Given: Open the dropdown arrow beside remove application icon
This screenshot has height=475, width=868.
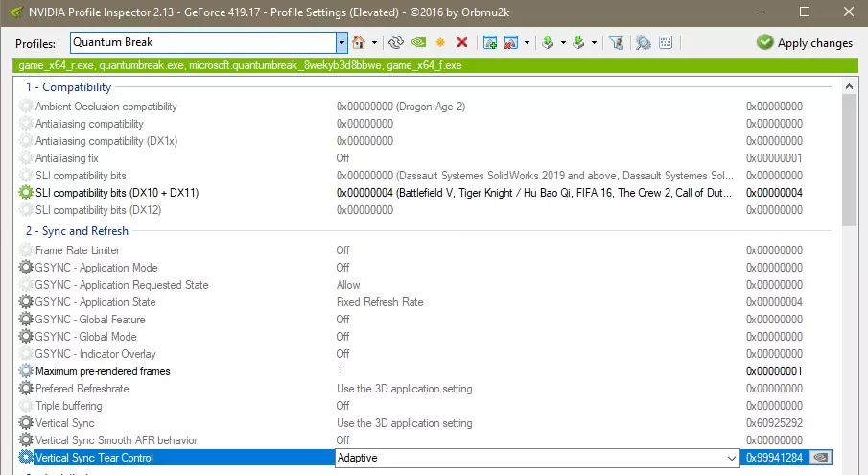Looking at the screenshot, I should [x=527, y=42].
